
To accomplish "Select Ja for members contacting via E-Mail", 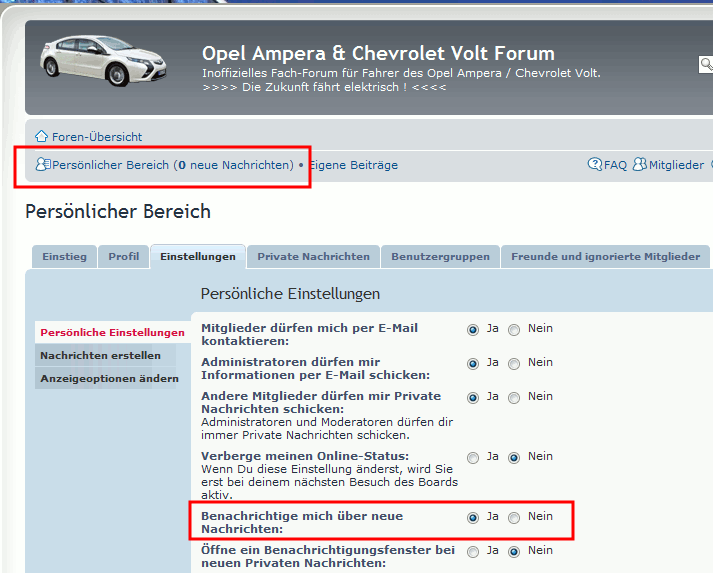I will coord(473,330).
